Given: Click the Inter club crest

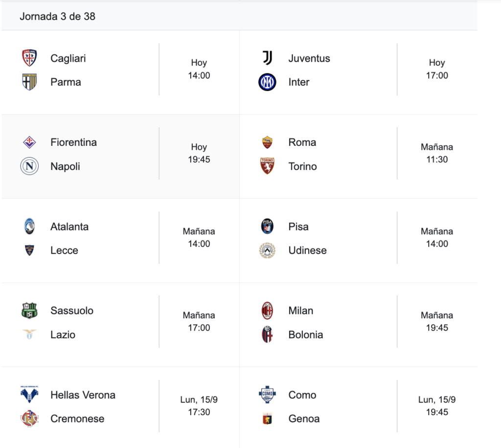Looking at the screenshot, I should [267, 82].
